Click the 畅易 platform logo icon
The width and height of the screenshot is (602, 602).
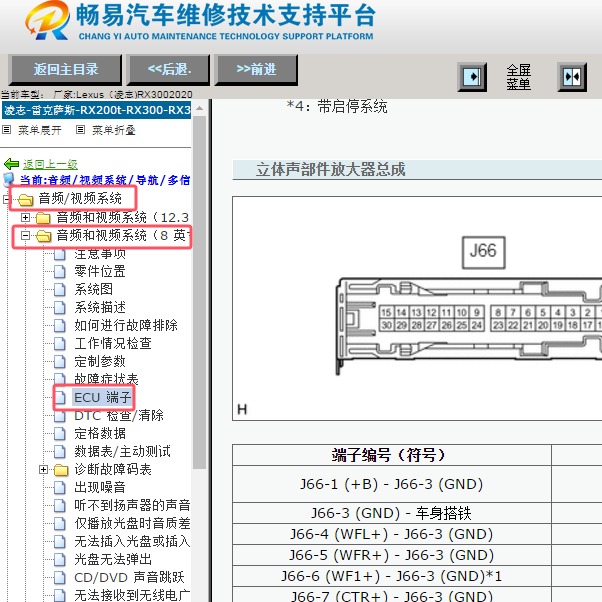(48, 20)
